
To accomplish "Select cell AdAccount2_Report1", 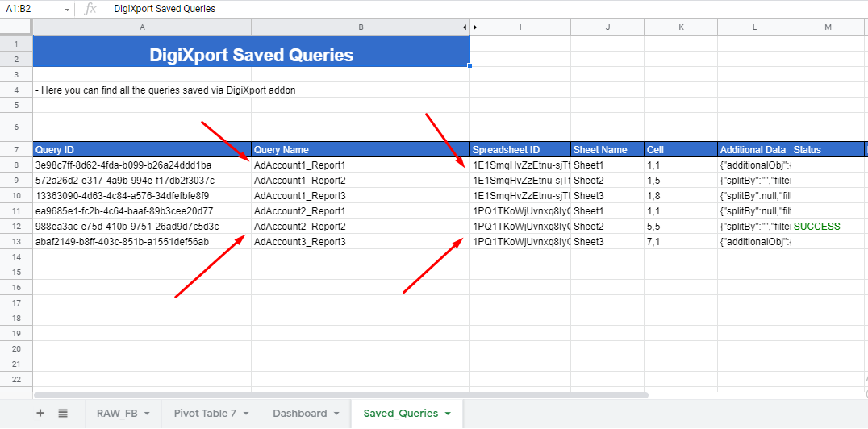I will [x=361, y=210].
